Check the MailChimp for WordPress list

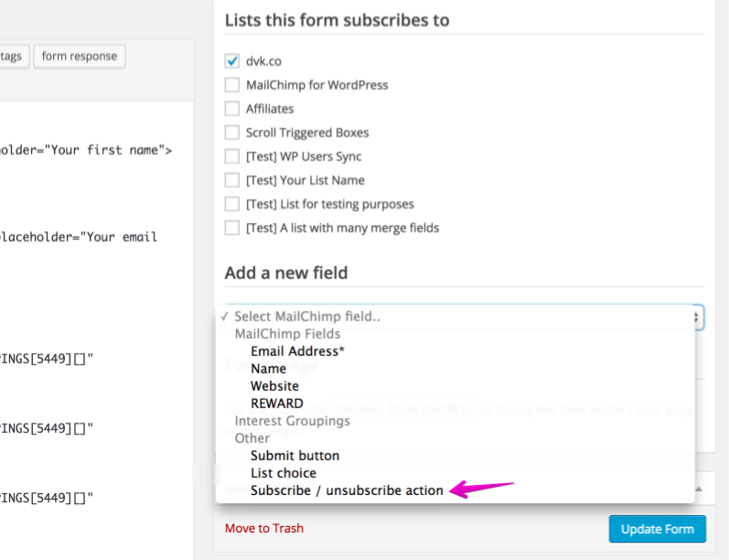point(232,85)
